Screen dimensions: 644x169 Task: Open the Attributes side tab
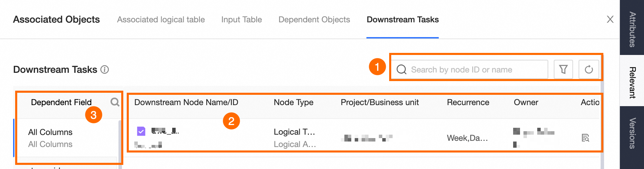[632, 29]
